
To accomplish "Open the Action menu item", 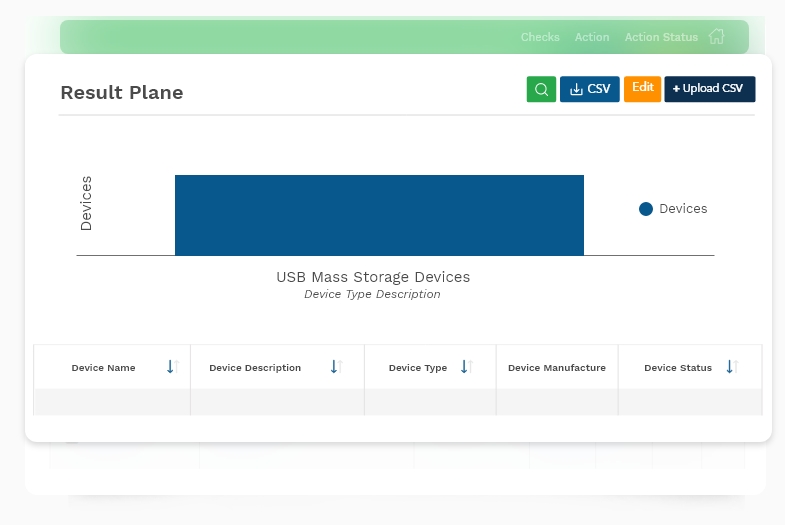I will 592,37.
